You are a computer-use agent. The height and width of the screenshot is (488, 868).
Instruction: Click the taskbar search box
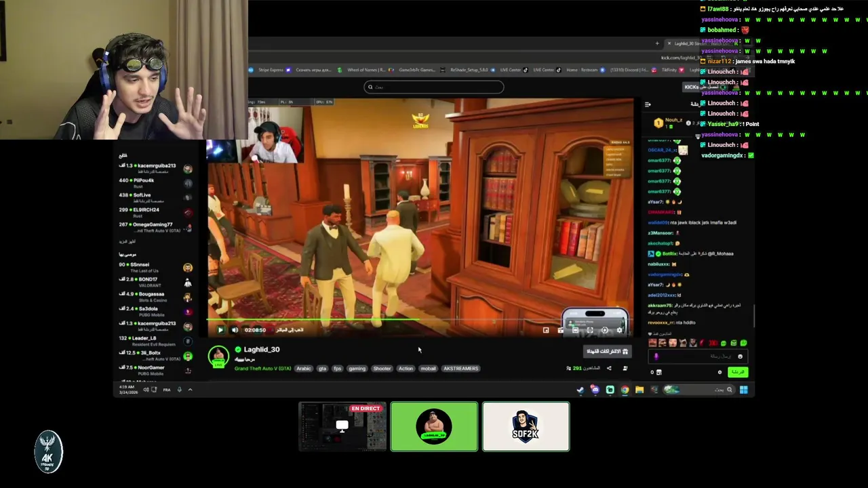(x=698, y=390)
